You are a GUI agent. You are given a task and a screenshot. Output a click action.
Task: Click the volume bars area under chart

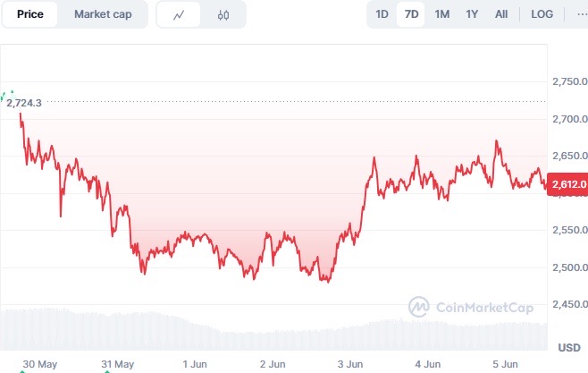(x=273, y=330)
